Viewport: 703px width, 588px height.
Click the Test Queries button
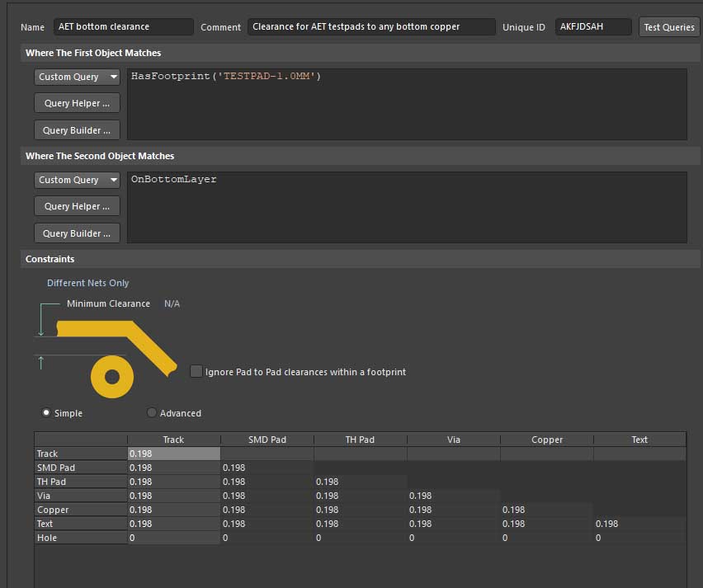(x=668, y=27)
